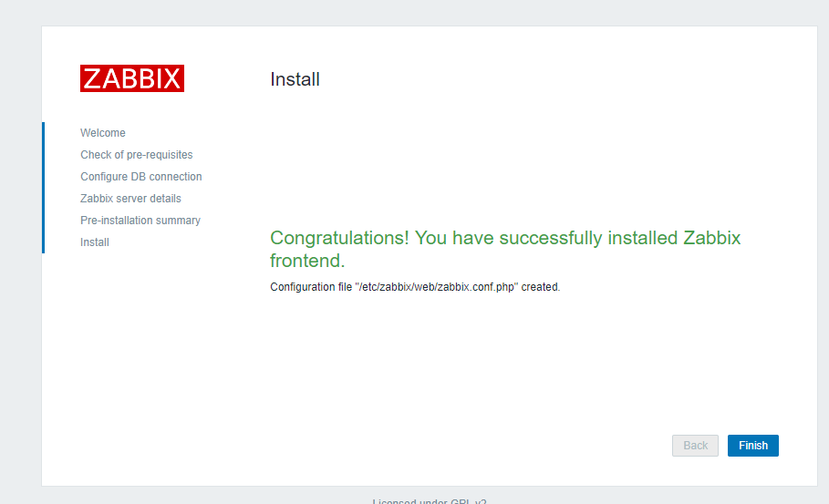Screen dimensions: 829x504
Task: Click the Install page heading
Action: pos(295,79)
